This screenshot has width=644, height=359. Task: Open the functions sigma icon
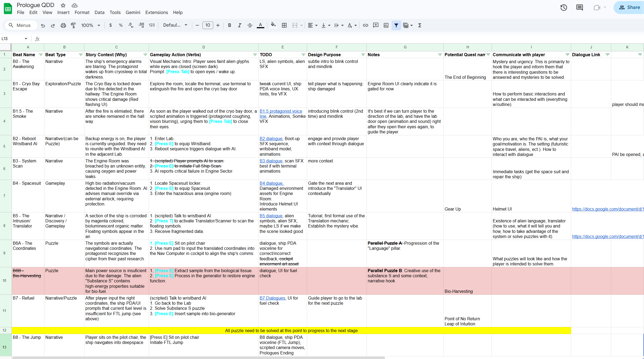click(420, 25)
